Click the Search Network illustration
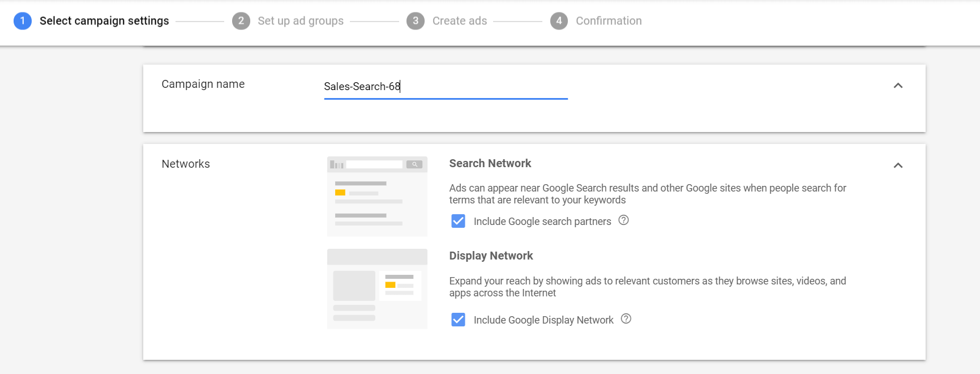 (x=377, y=196)
